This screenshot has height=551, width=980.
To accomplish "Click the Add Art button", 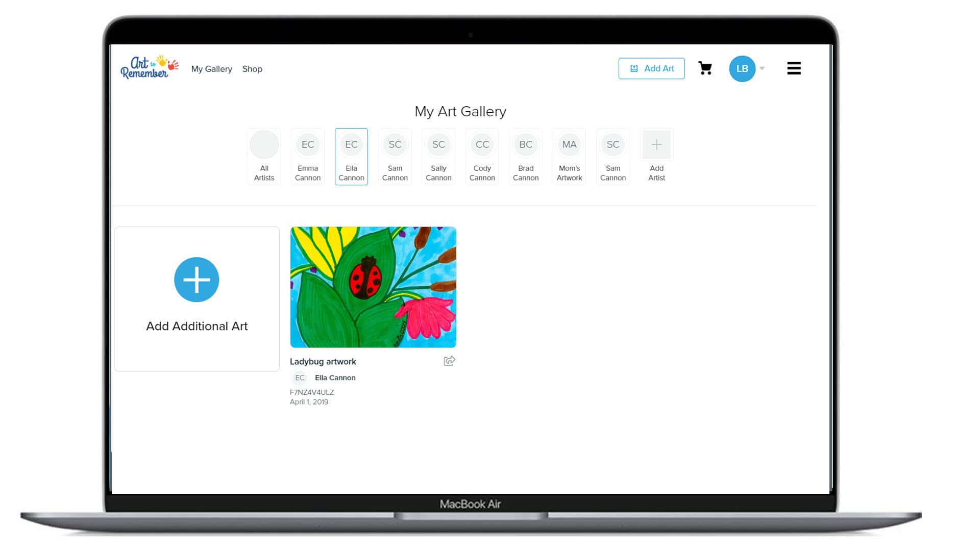I will (x=651, y=68).
